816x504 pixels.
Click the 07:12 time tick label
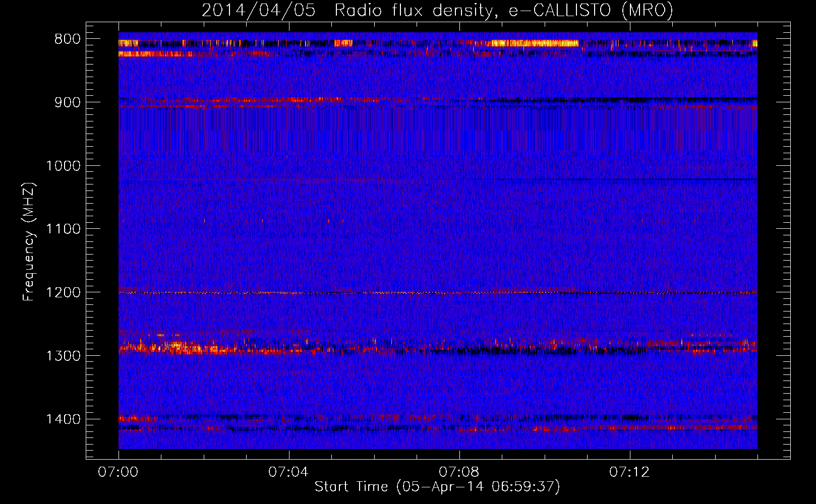pos(629,472)
